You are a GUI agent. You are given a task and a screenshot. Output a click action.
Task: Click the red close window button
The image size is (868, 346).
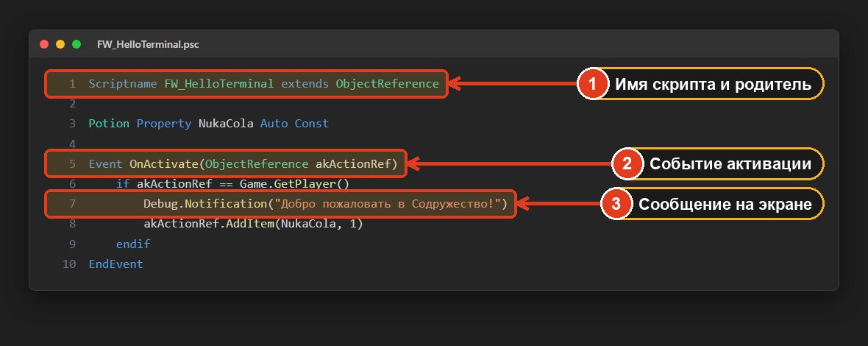(x=44, y=44)
